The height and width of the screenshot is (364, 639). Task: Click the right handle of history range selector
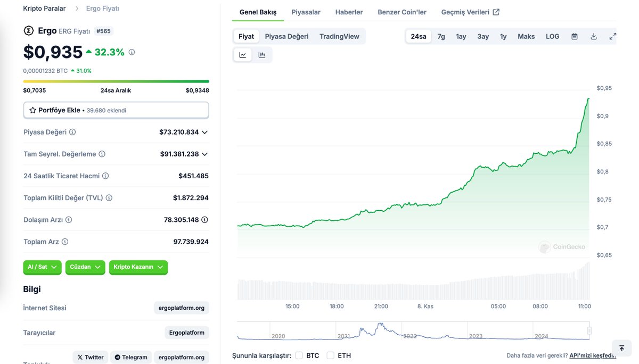point(589,330)
